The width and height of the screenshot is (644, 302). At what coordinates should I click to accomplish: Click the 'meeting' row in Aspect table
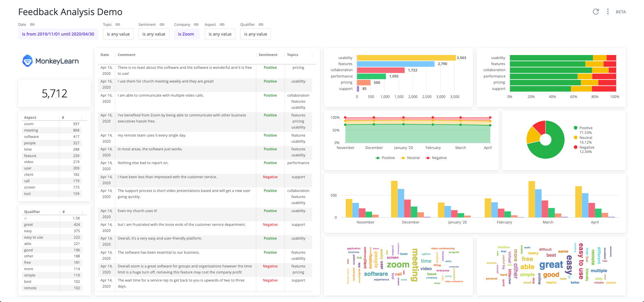52,130
